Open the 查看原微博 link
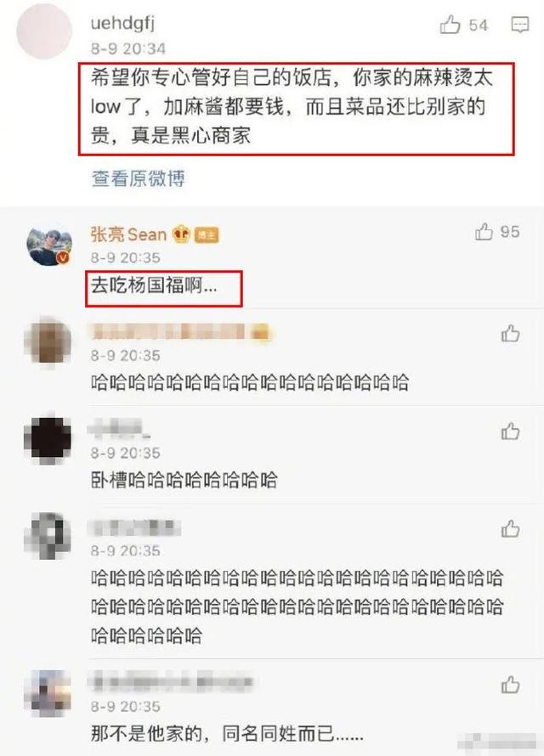 [x=139, y=178]
